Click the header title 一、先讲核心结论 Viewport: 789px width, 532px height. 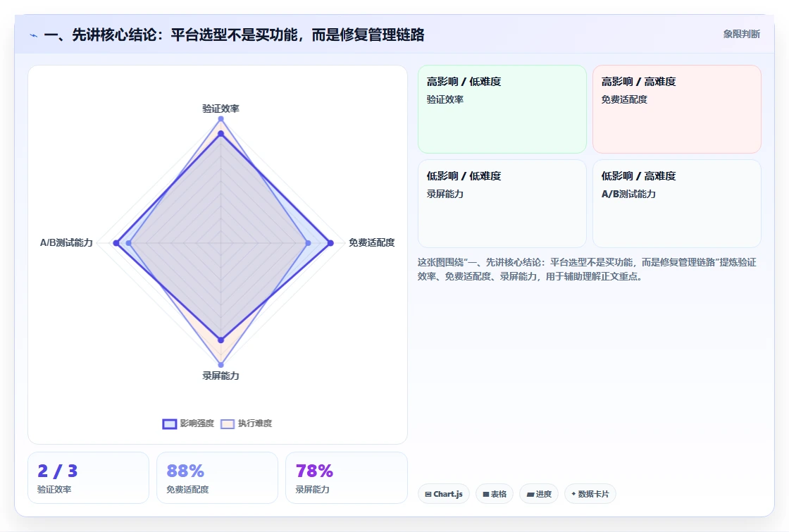234,35
